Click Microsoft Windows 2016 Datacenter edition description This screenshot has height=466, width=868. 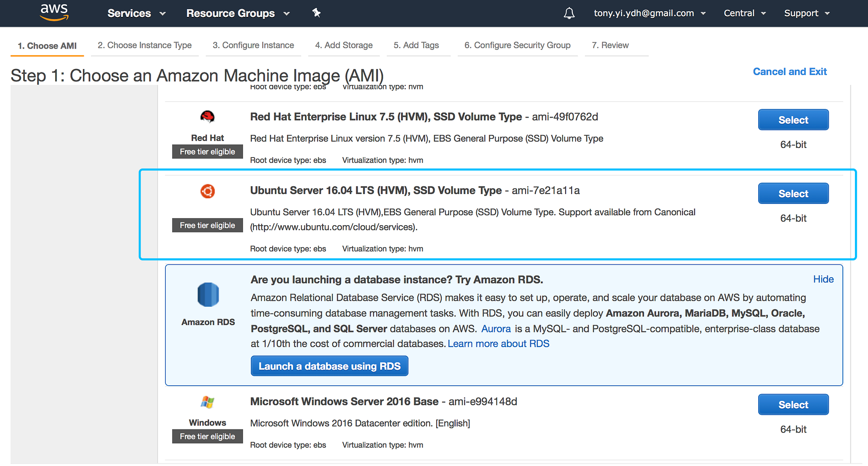click(360, 423)
